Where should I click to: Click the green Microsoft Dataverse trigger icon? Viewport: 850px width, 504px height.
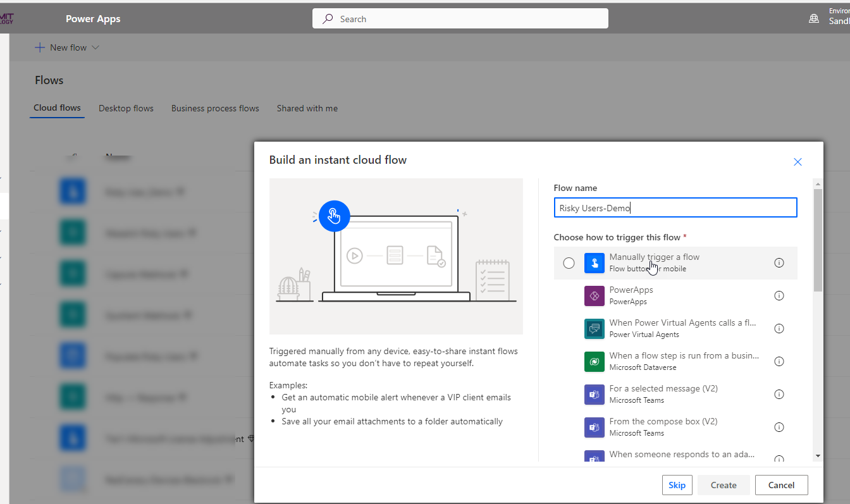click(594, 362)
